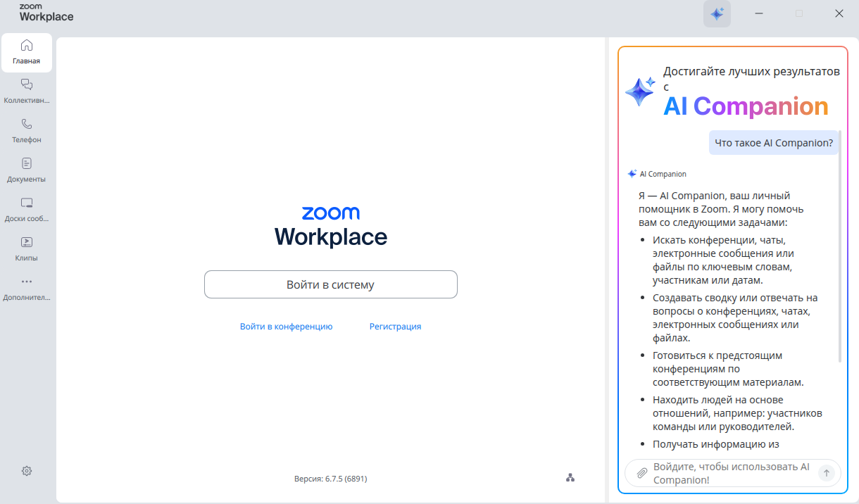Click Войти в конференцию link
859x504 pixels.
tap(286, 327)
